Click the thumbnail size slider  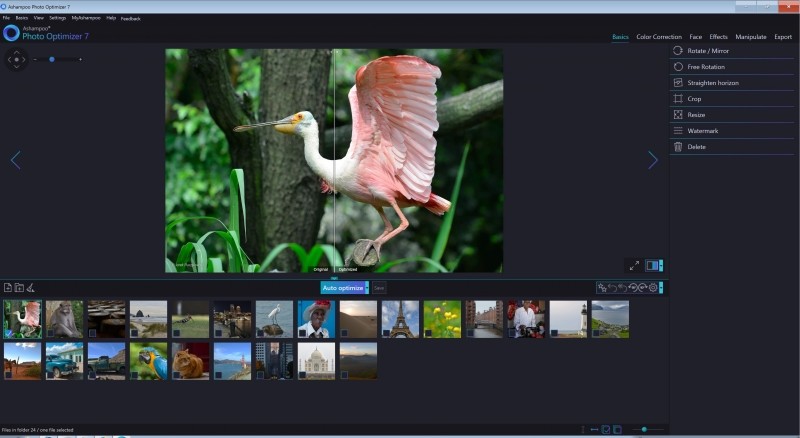coord(645,430)
